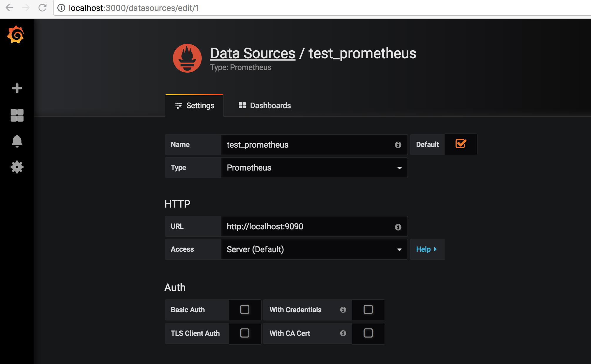Reload the page with the refresh icon

tap(43, 8)
